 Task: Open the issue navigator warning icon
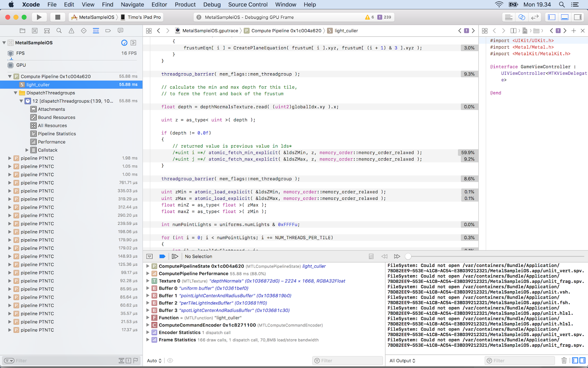[71, 31]
